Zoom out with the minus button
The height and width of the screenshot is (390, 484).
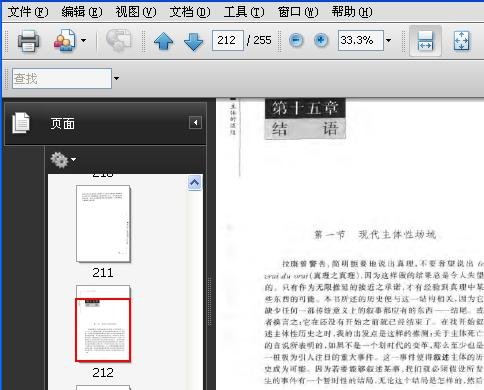tap(296, 41)
